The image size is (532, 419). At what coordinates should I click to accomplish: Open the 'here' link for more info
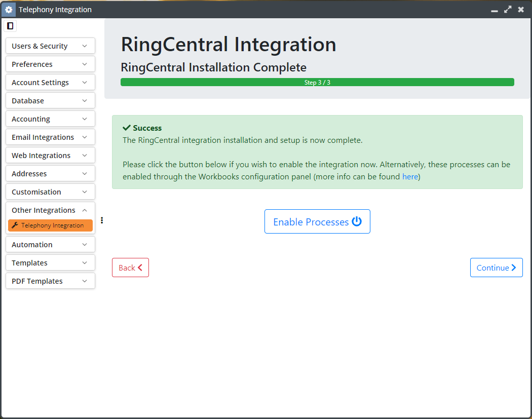(x=410, y=176)
